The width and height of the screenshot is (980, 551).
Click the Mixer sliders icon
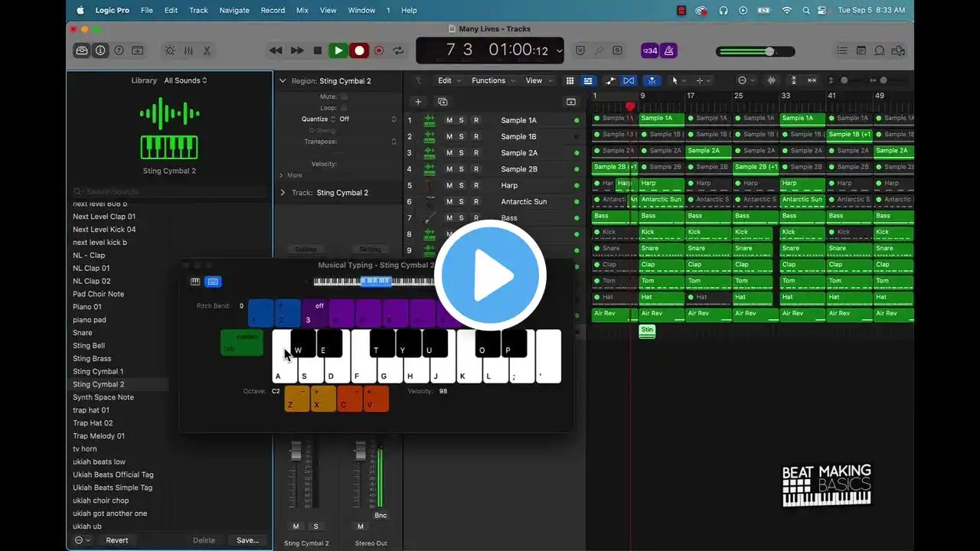(188, 51)
